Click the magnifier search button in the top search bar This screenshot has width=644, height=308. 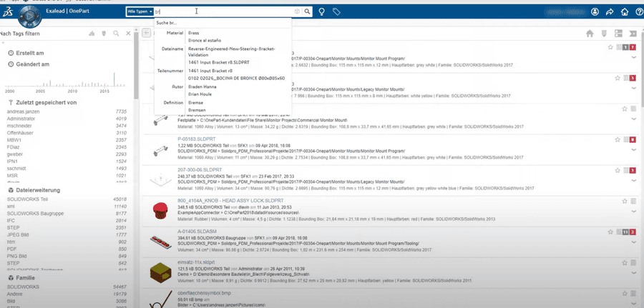tap(307, 12)
